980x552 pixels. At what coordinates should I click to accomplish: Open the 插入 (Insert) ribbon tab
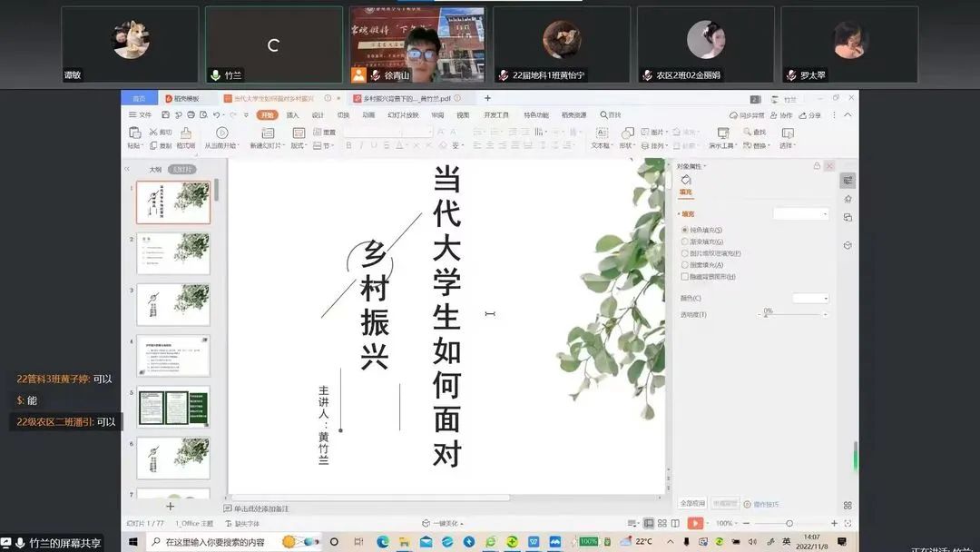click(292, 115)
